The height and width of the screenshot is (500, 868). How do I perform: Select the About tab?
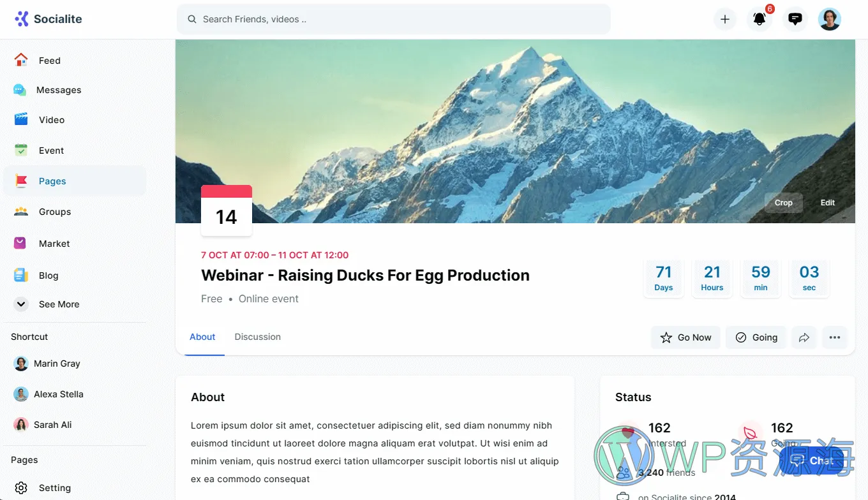tap(202, 337)
